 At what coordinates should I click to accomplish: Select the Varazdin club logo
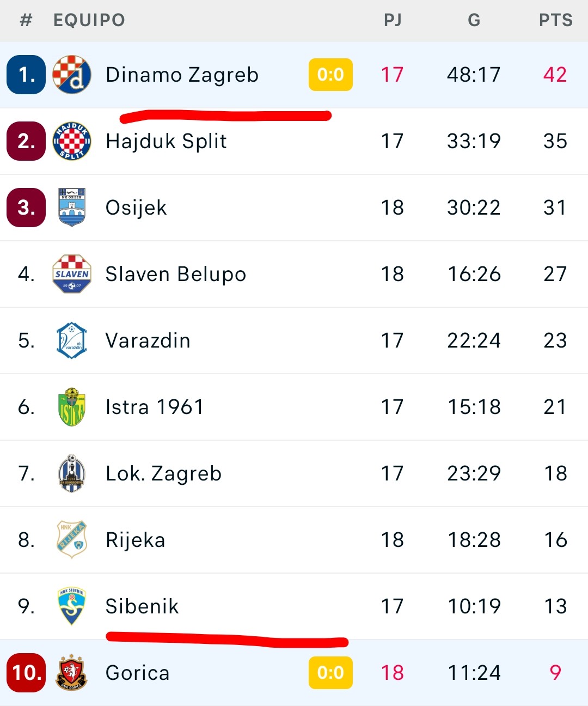pyautogui.click(x=72, y=340)
